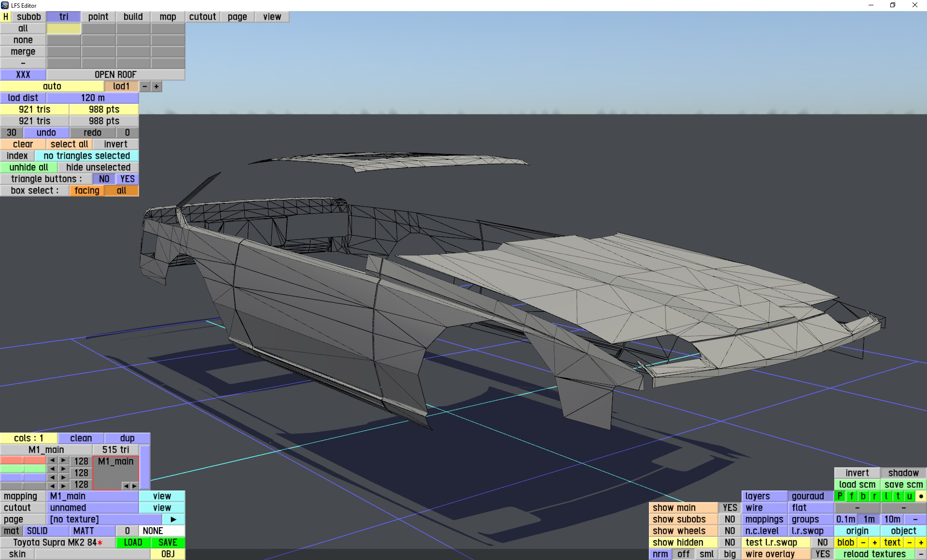Click the lod plus button beside lod1

tap(156, 86)
